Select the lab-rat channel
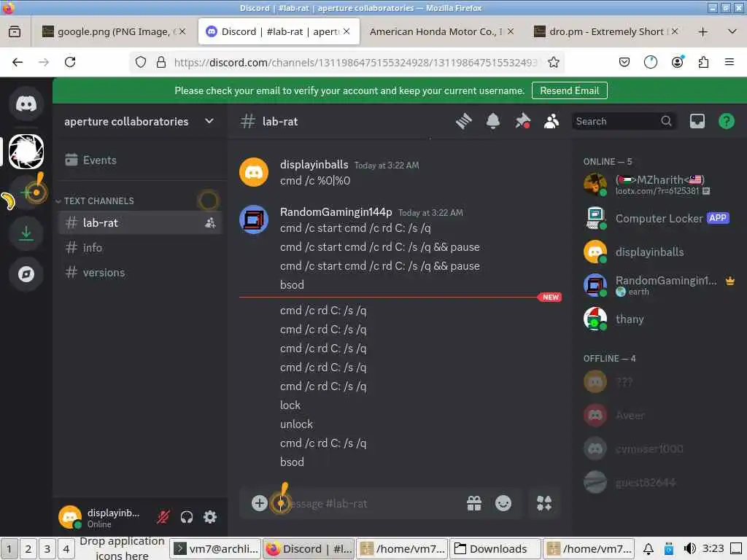This screenshot has width=747, height=560. pos(141,223)
